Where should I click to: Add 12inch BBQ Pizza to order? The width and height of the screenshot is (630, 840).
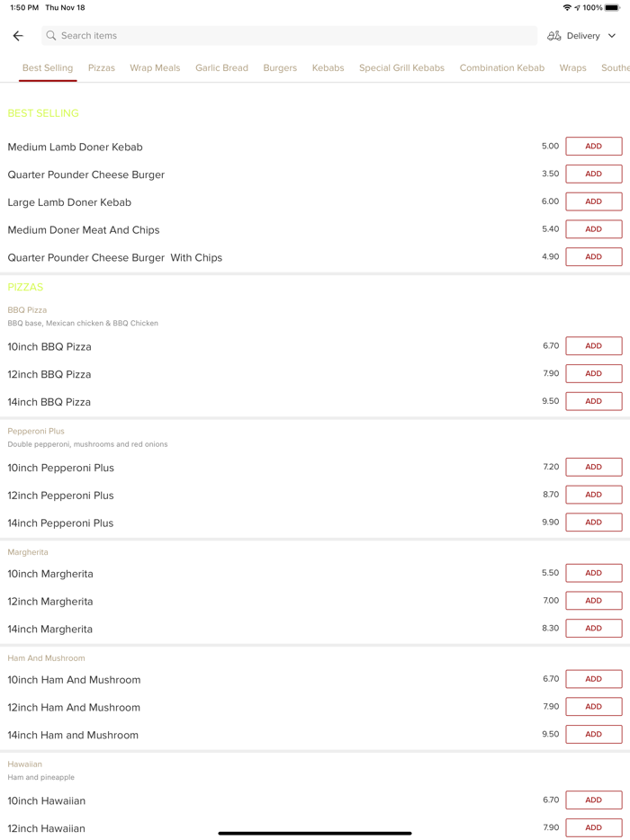pyautogui.click(x=593, y=374)
